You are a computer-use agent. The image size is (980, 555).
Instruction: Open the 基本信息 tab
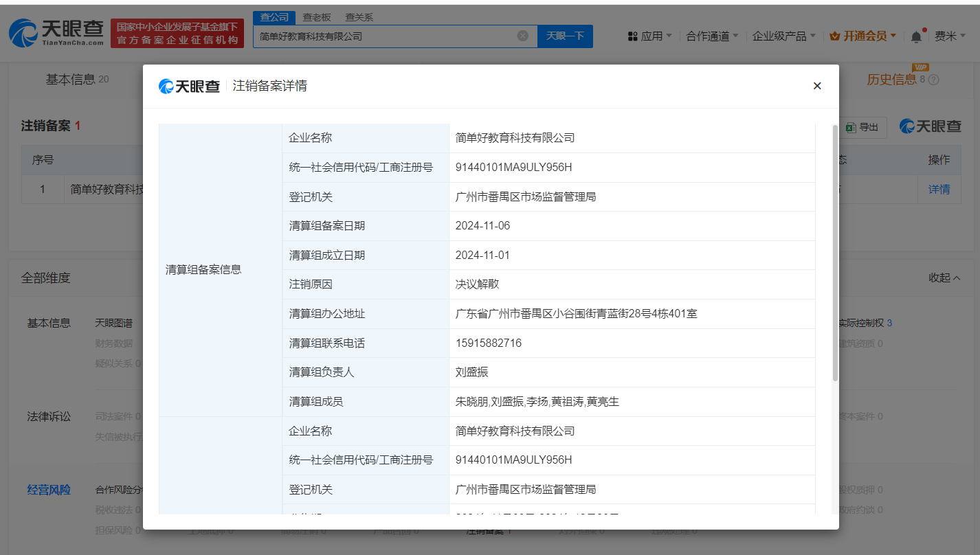click(x=77, y=80)
